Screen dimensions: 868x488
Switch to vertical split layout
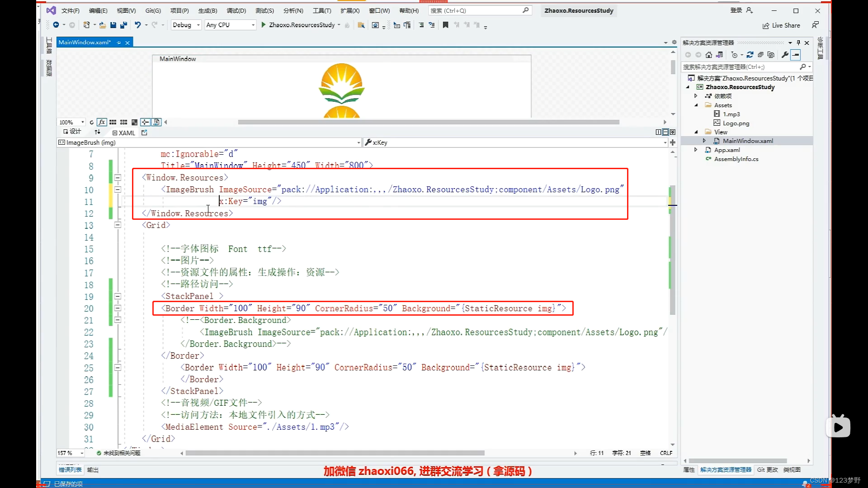coord(658,133)
